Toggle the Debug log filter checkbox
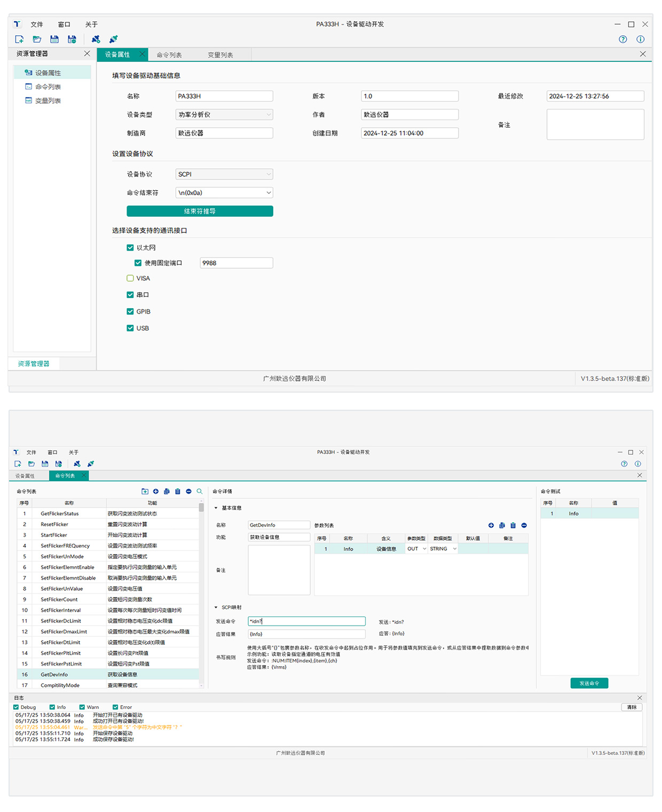This screenshot has height=812, width=662. 16,707
